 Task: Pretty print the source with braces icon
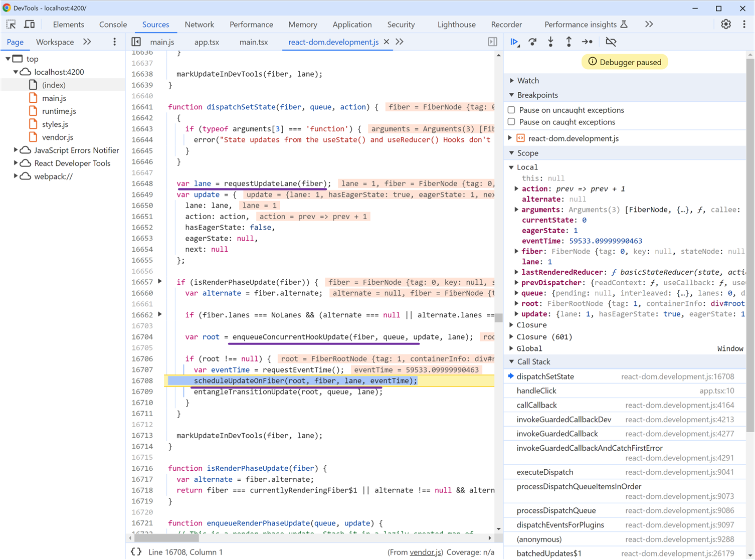pyautogui.click(x=136, y=552)
